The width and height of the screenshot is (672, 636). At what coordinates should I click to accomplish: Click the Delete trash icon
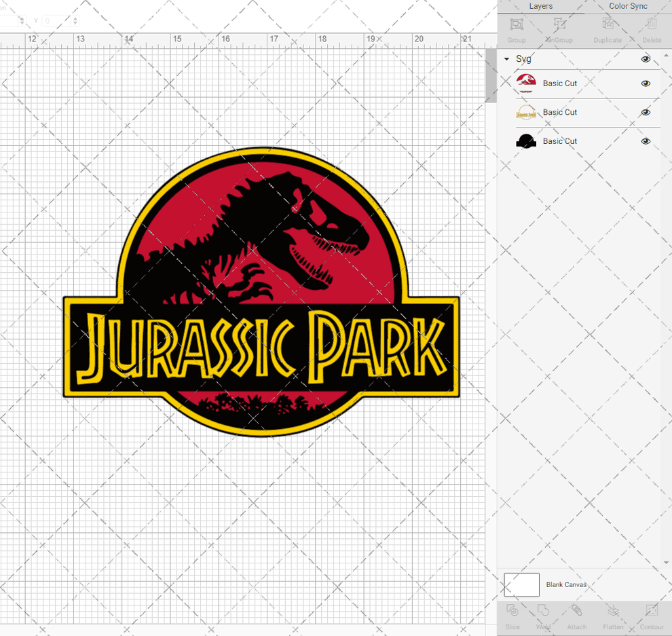coord(650,24)
